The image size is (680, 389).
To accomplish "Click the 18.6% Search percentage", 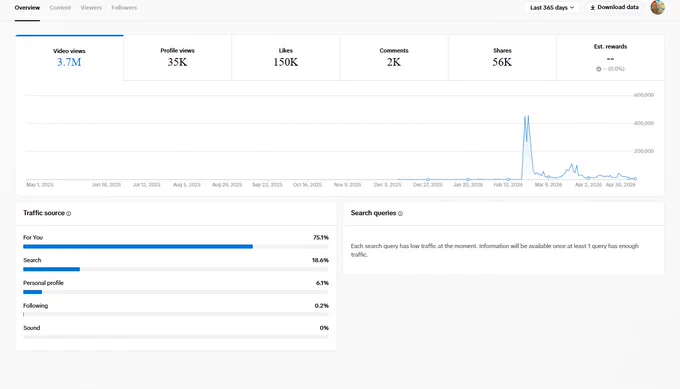I will [320, 260].
